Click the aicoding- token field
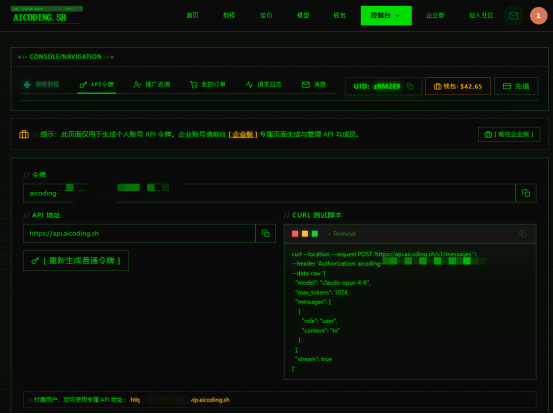Screen dimensions: 553x414 pos(269,193)
